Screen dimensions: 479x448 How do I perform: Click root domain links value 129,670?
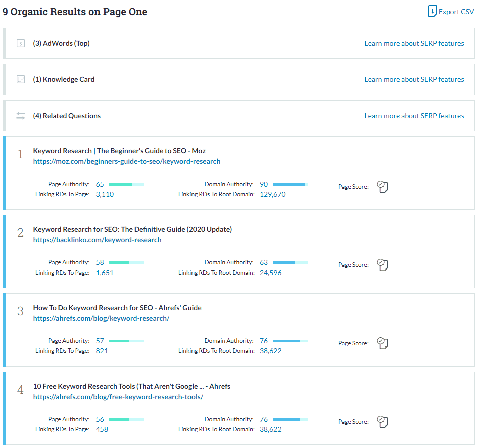[273, 194]
